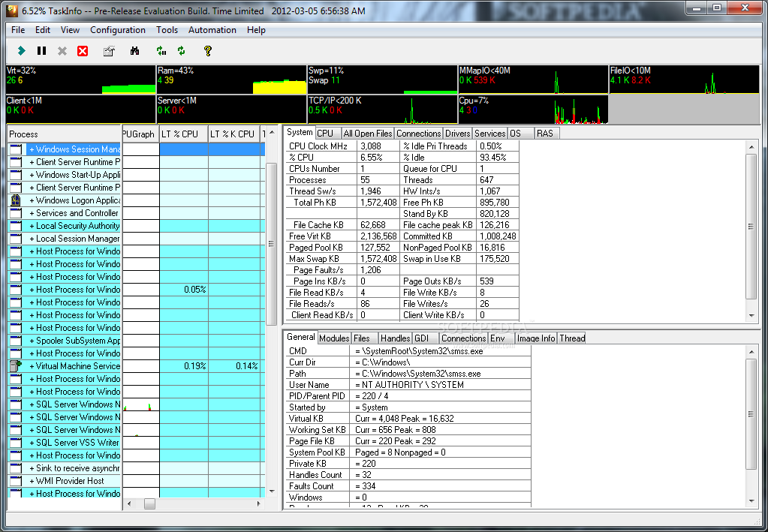Open the Edit menu
The height and width of the screenshot is (532, 768).
pos(43,30)
